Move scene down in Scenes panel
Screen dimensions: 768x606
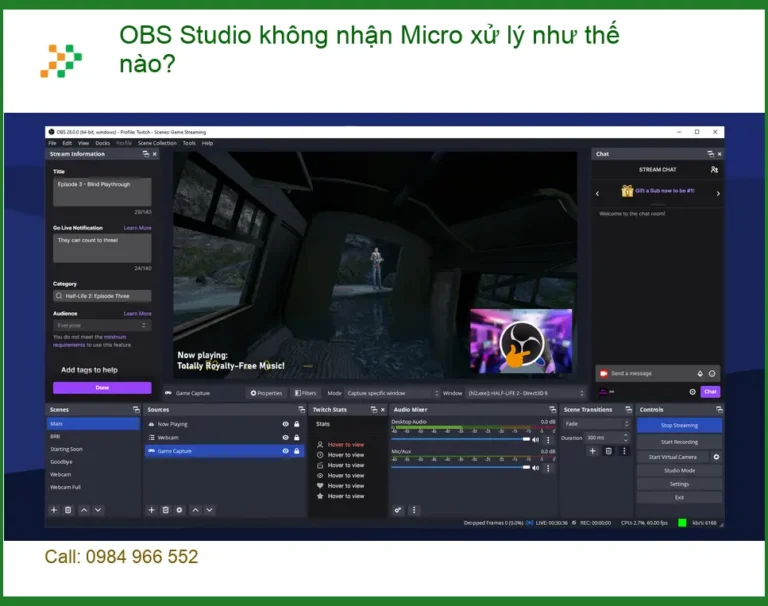[x=98, y=510]
